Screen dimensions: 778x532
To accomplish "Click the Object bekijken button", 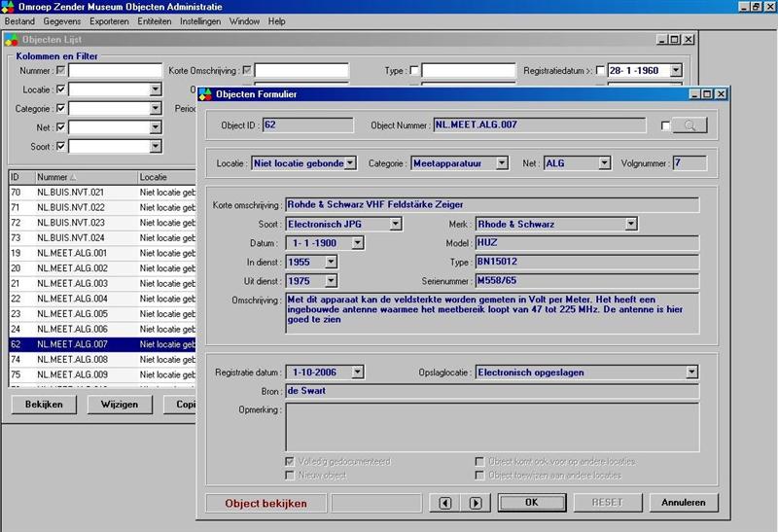I will point(265,503).
